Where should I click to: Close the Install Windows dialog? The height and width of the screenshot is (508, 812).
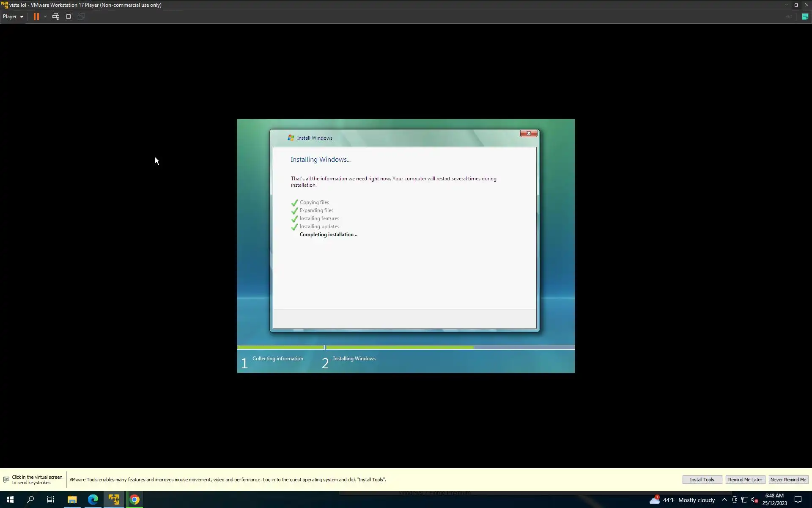click(528, 133)
